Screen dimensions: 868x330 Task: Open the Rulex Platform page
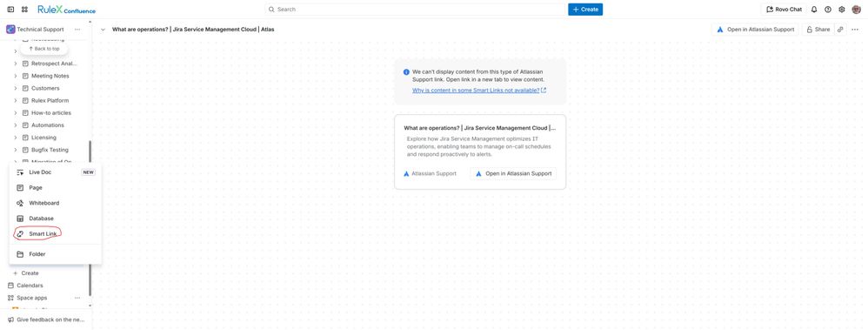click(50, 100)
